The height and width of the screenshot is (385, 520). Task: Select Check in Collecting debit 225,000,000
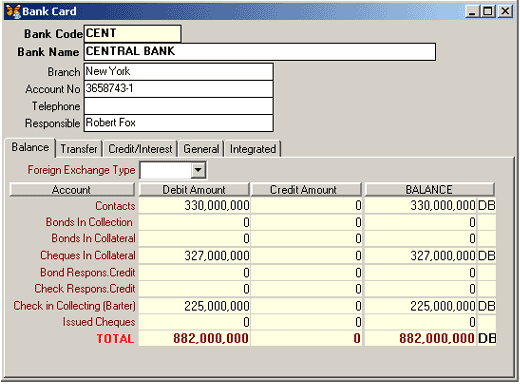pyautogui.click(x=194, y=306)
